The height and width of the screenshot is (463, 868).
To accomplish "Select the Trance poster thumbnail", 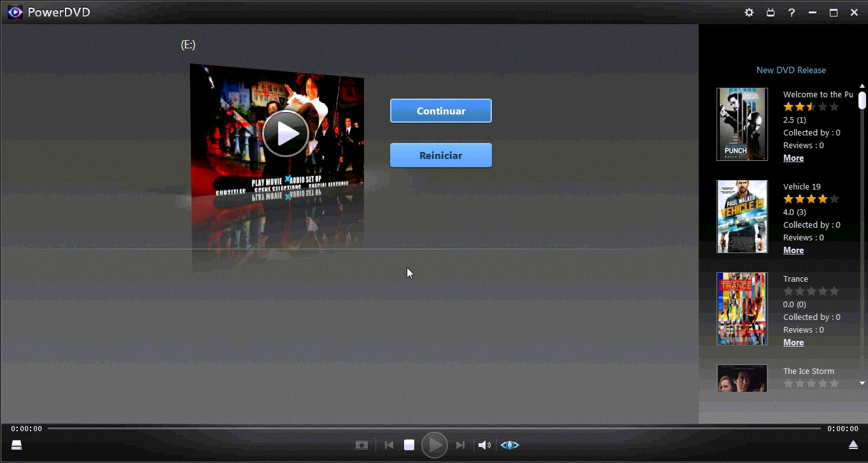I will (x=742, y=308).
